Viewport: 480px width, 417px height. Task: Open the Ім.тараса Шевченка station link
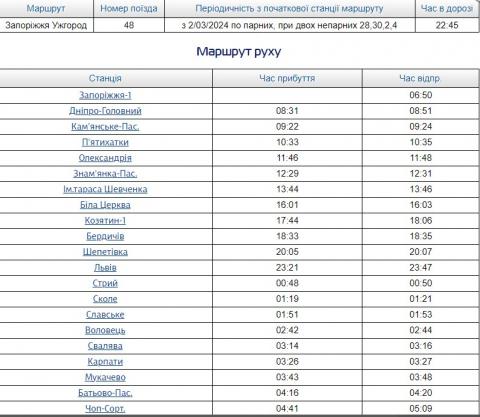pos(105,189)
